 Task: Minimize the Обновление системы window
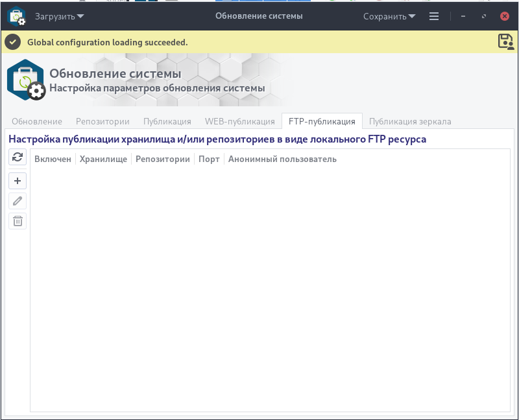[463, 16]
